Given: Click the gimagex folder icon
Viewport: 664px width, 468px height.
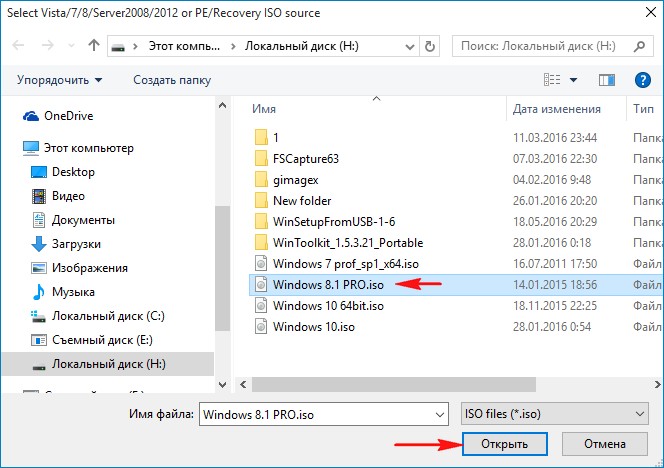Looking at the screenshot, I should coord(261,179).
